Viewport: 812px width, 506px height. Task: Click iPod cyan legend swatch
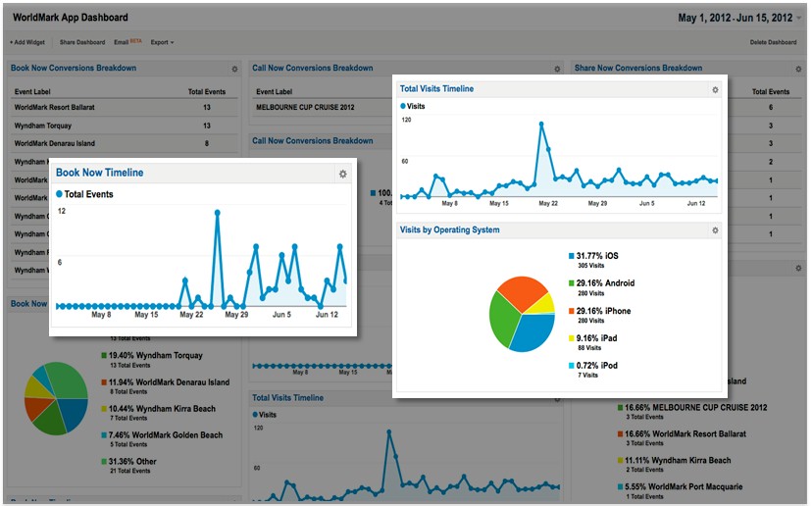[x=571, y=366]
